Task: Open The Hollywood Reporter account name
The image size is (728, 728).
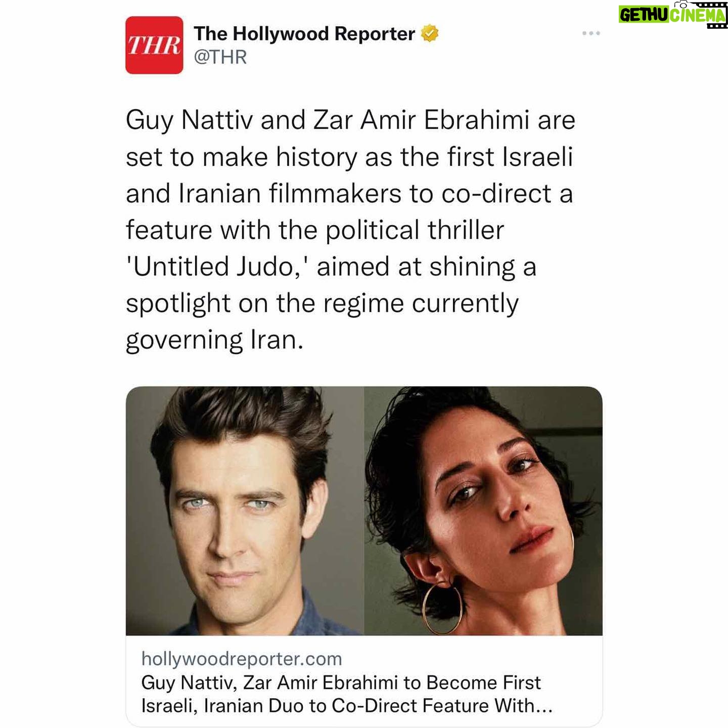Action: point(304,33)
